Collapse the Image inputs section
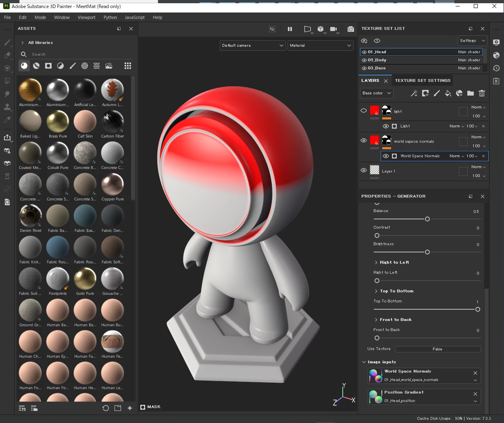 [x=364, y=362]
